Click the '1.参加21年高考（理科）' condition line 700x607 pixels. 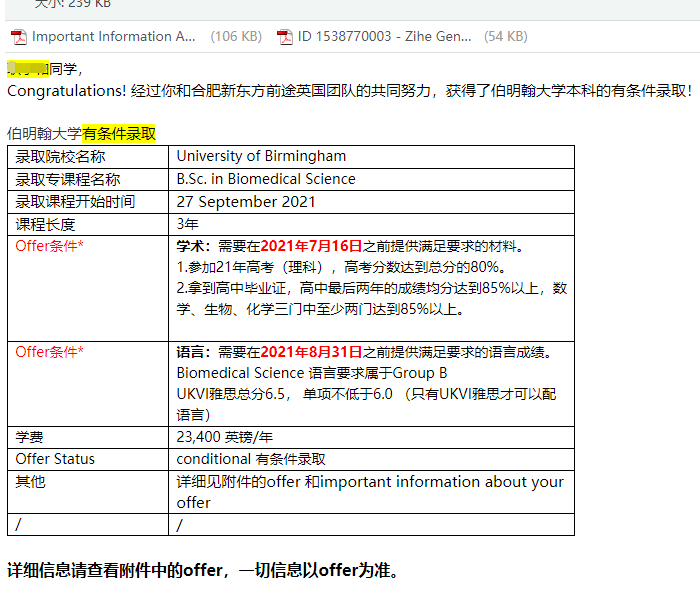342,267
